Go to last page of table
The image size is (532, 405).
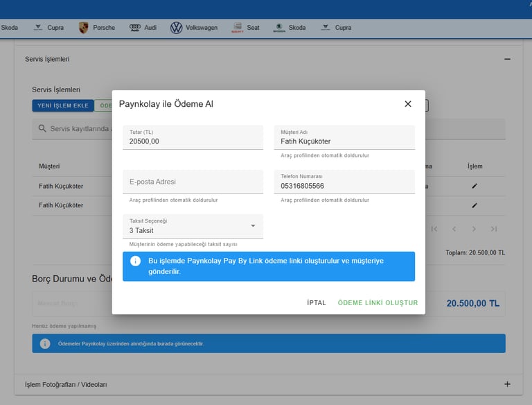(494, 229)
